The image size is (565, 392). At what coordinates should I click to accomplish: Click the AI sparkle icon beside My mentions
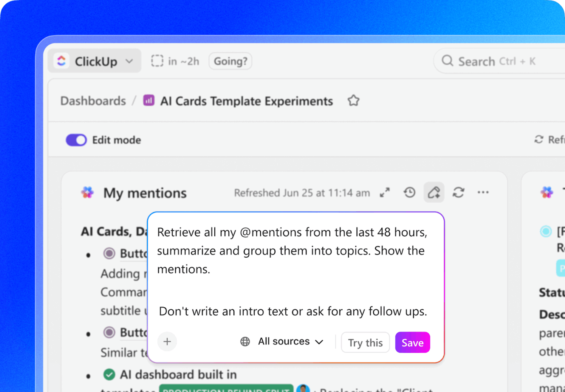tap(87, 192)
